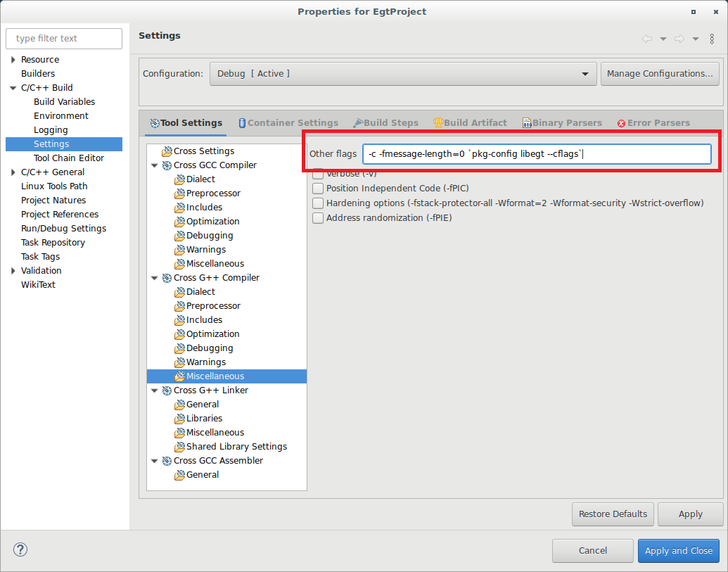The height and width of the screenshot is (572, 728).
Task: Expand the Resource tree node
Action: (13, 60)
